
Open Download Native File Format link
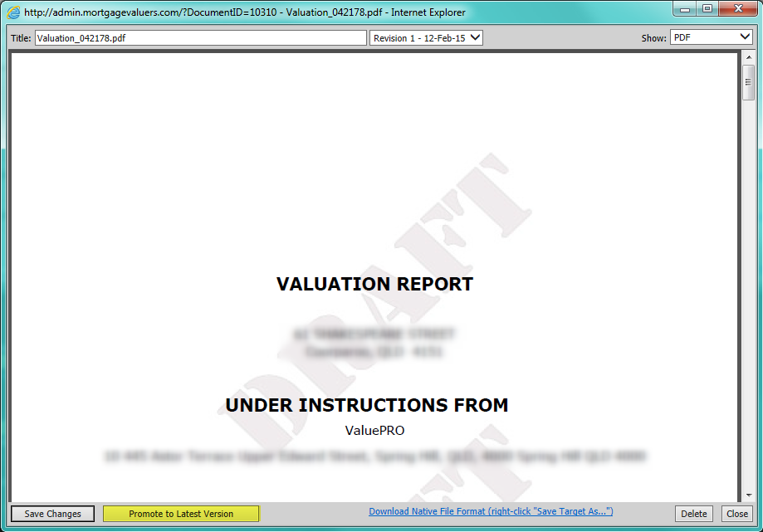pos(491,511)
